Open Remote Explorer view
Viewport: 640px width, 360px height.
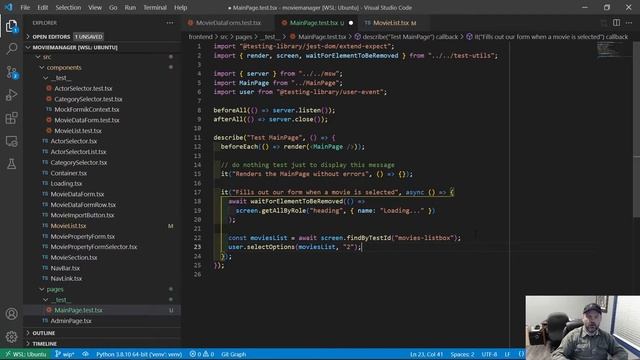[11, 141]
